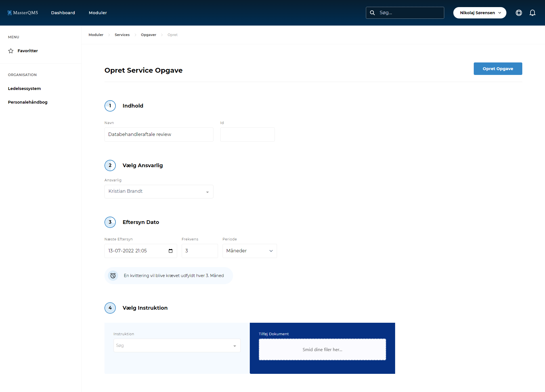The width and height of the screenshot is (545, 392).
Task: Open the Periode dropdown showing Måneder
Action: click(249, 251)
